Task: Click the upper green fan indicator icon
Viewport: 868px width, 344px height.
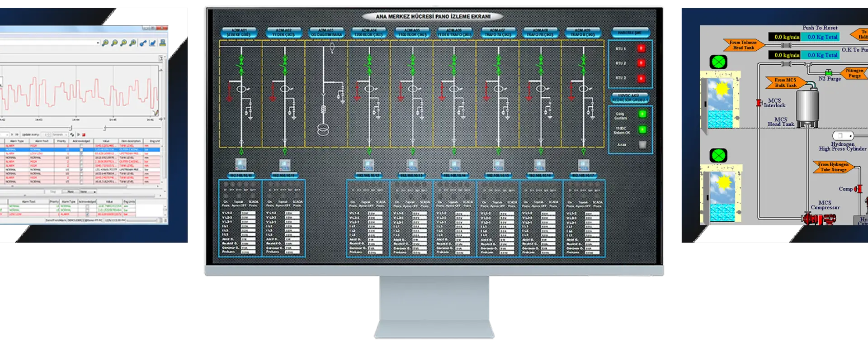Action: click(x=718, y=62)
